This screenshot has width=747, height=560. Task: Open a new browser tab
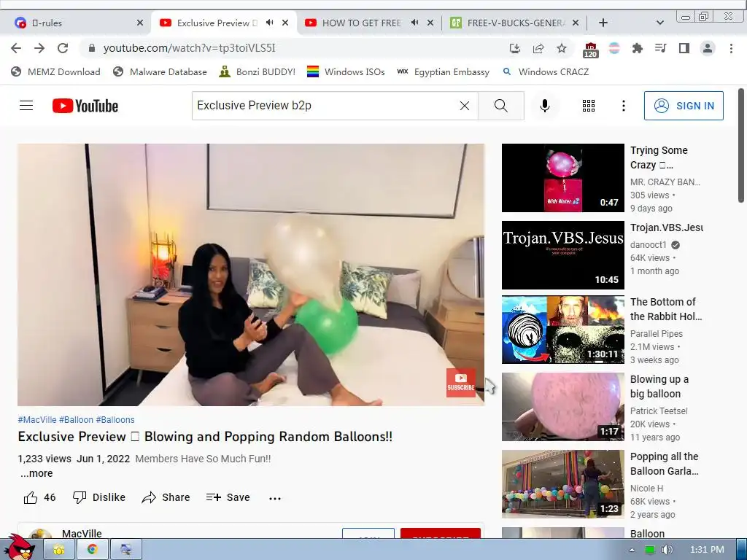(603, 23)
